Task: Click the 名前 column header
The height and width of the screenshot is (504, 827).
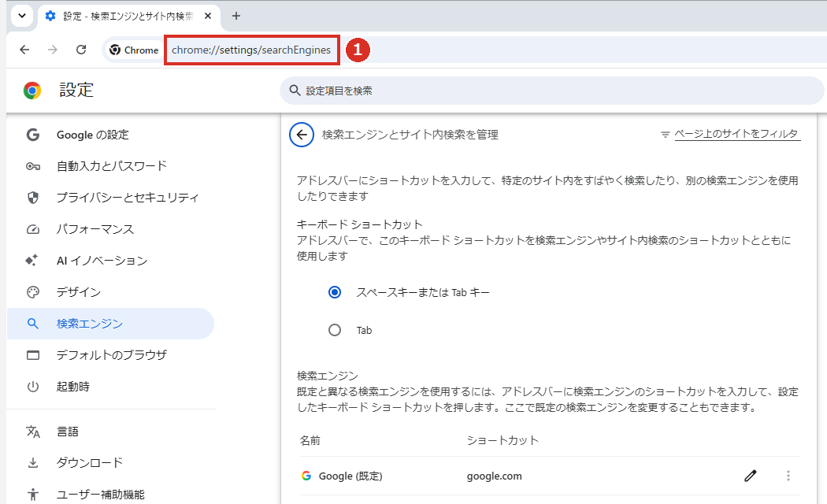Action: coord(310,440)
